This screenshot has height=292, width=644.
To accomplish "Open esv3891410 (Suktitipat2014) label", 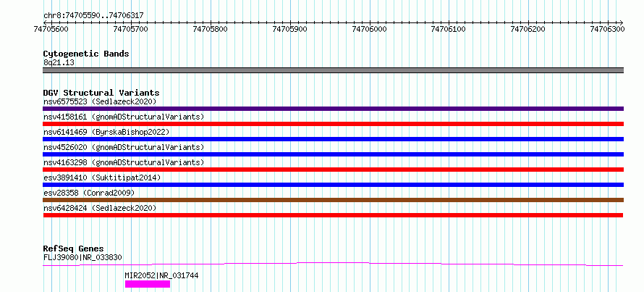I will tap(102, 178).
